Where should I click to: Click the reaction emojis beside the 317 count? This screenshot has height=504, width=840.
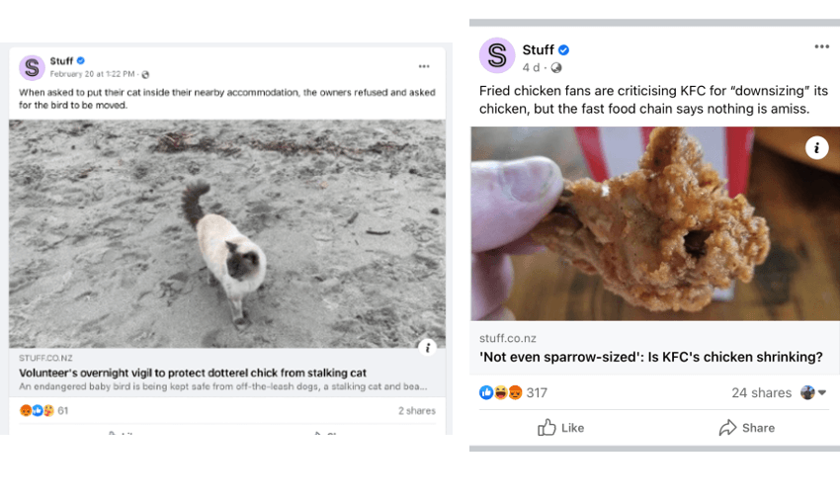[x=500, y=392]
